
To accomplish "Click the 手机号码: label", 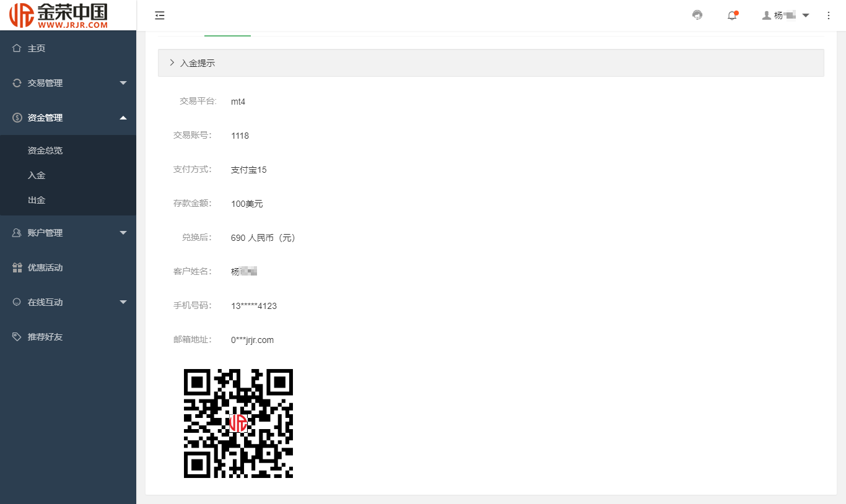I will pos(193,305).
